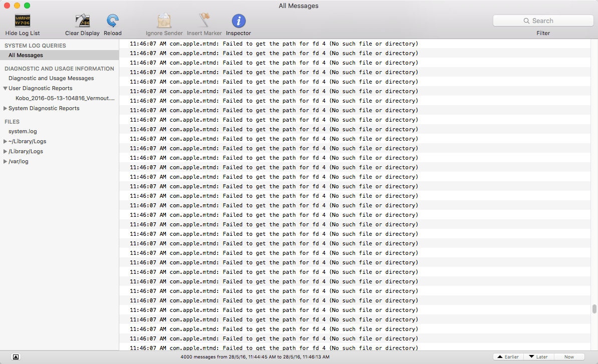Image resolution: width=598 pixels, height=364 pixels.
Task: Collapse User Diagnostic Reports triangle
Action: coord(6,88)
